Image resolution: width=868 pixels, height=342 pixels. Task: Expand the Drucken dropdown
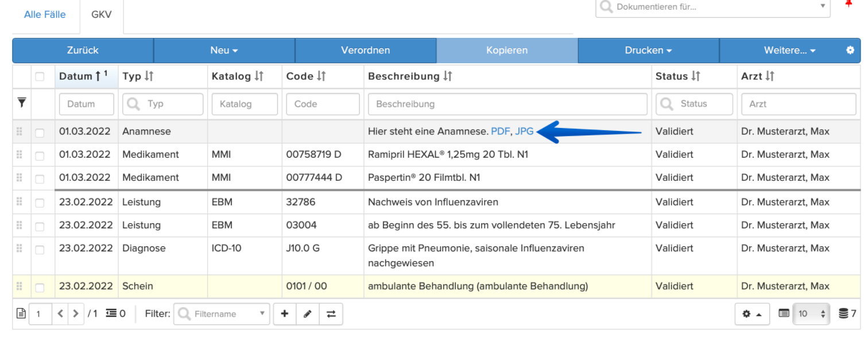[x=648, y=50]
